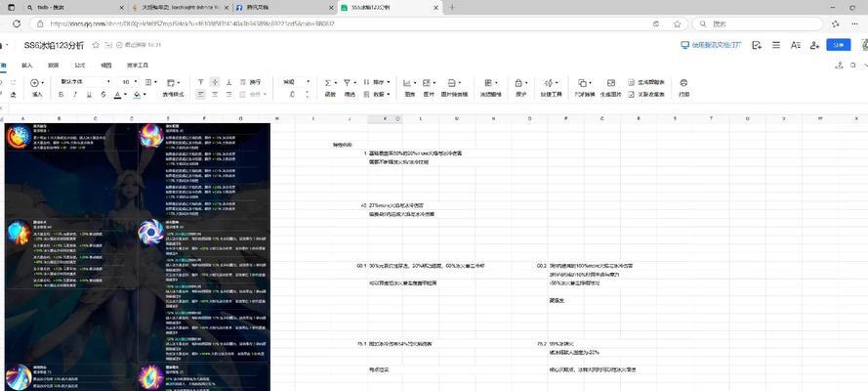Open with Tencent Docs desktop app link
The width and height of the screenshot is (868, 391).
(711, 45)
